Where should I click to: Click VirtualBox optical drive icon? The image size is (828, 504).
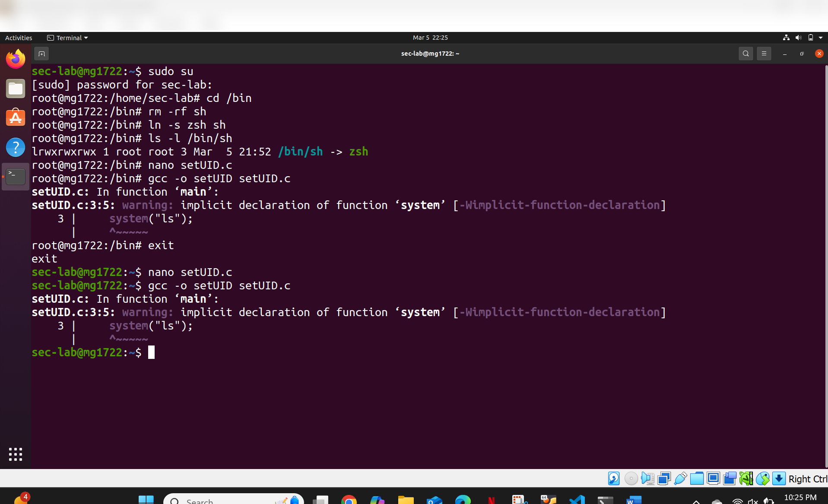631,479
